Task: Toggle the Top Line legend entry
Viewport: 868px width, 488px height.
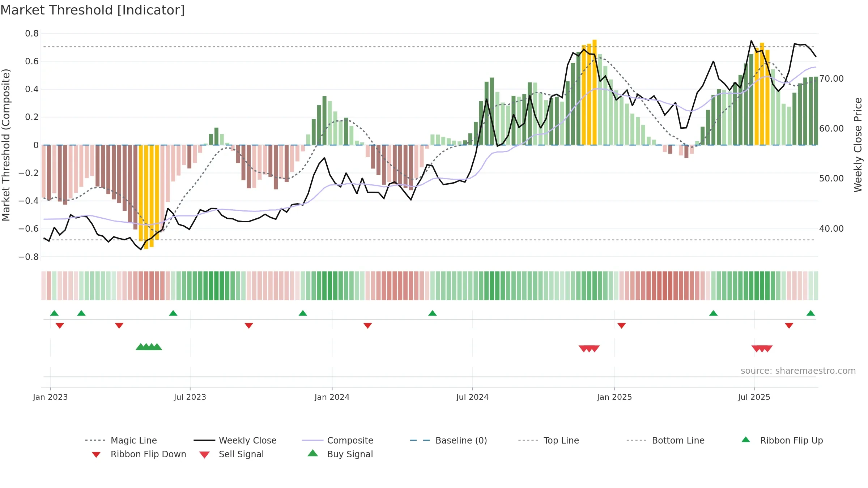Action: 549,440
